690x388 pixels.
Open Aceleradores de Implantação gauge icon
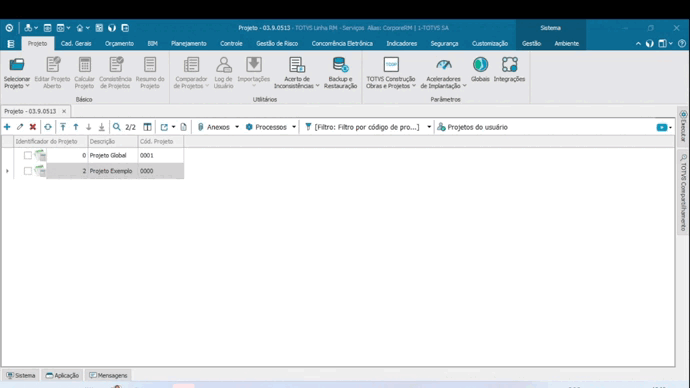click(444, 65)
